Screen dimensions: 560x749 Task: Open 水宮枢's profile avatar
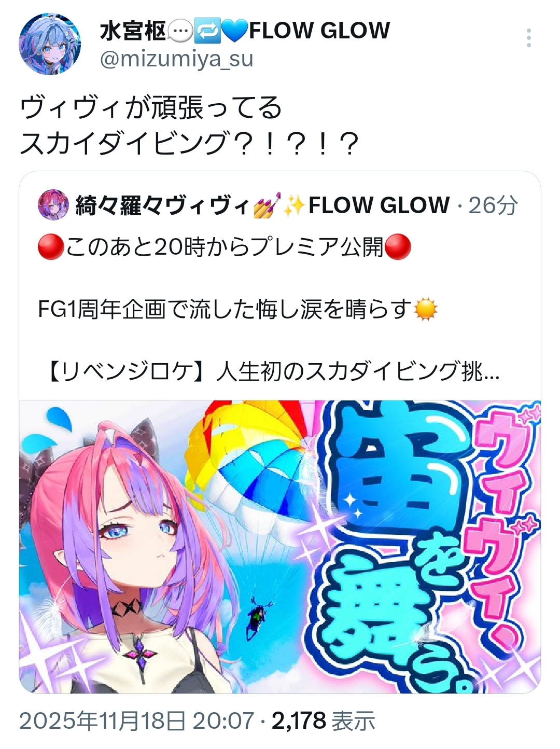(50, 44)
